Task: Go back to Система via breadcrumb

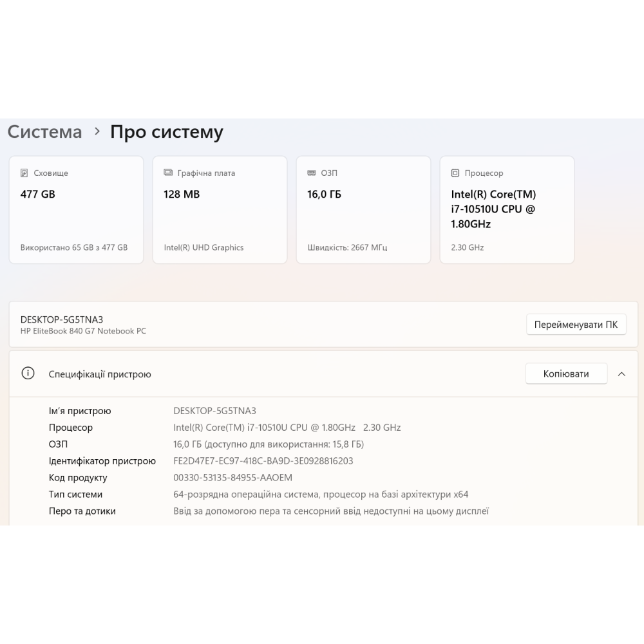Action: pos(44,132)
